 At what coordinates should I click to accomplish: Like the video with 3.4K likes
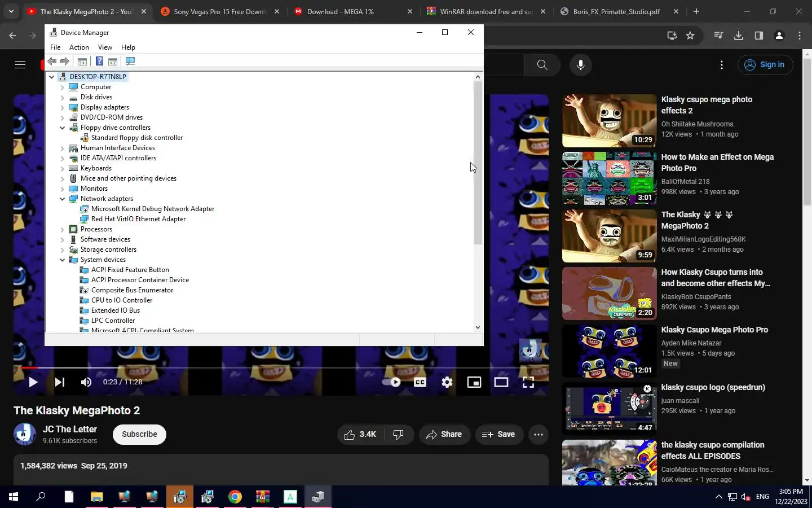[x=361, y=434]
